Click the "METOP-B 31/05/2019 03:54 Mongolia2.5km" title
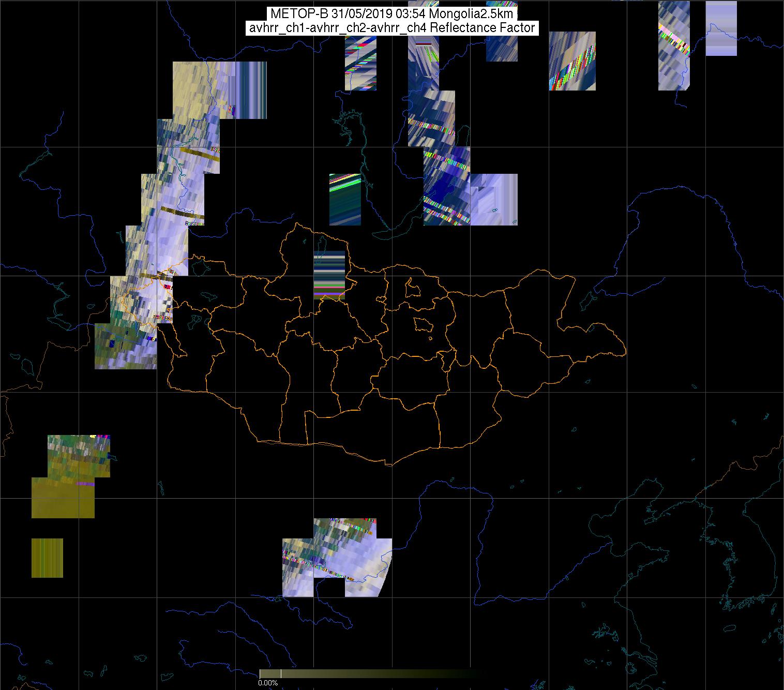784x690 pixels. click(391, 14)
